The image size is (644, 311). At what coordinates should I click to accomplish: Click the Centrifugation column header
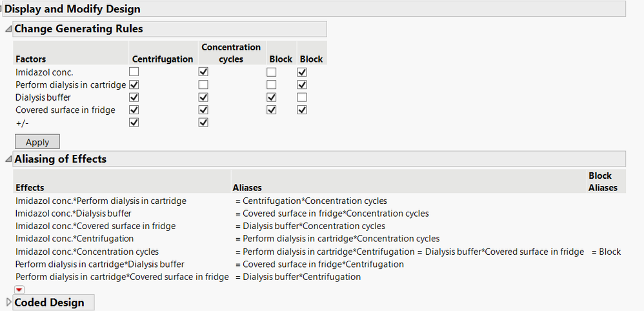pyautogui.click(x=163, y=59)
